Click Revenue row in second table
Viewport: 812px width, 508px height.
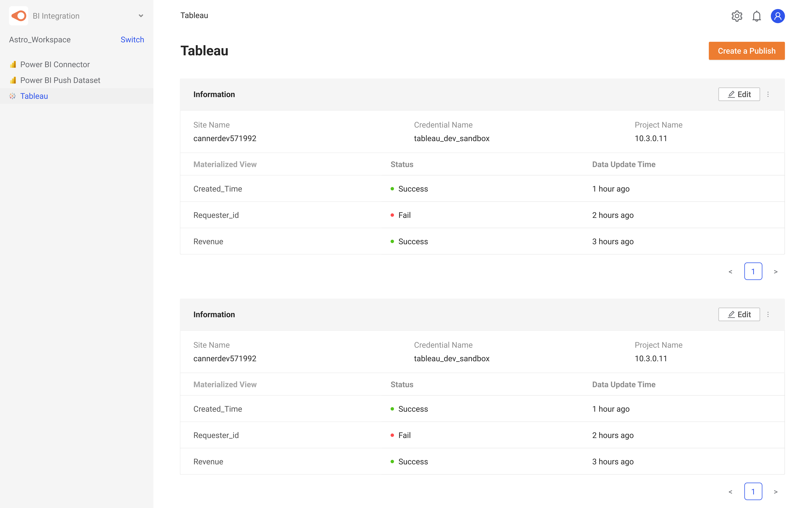tap(482, 461)
